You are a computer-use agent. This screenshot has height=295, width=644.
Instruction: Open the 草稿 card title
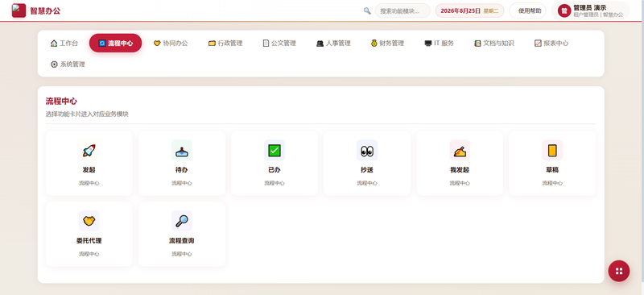point(552,170)
